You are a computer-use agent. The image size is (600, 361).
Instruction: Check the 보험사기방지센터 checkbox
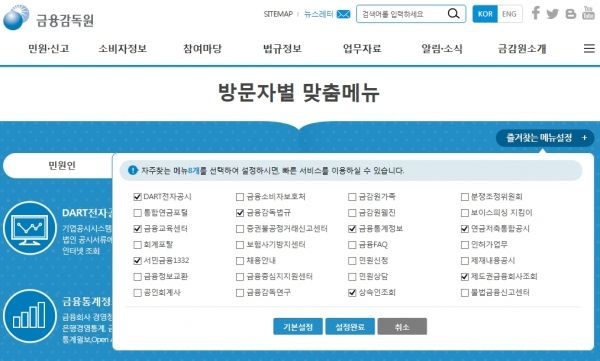(x=240, y=245)
